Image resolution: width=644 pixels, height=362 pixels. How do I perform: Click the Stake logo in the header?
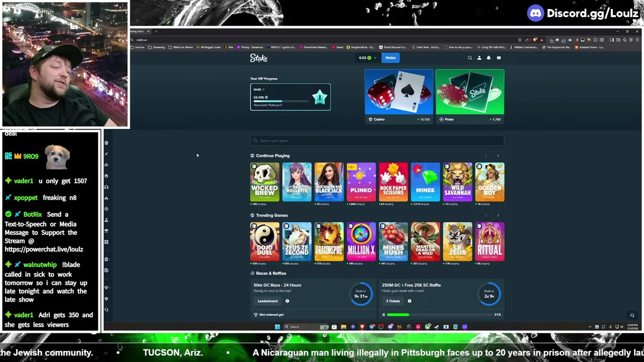[x=259, y=58]
